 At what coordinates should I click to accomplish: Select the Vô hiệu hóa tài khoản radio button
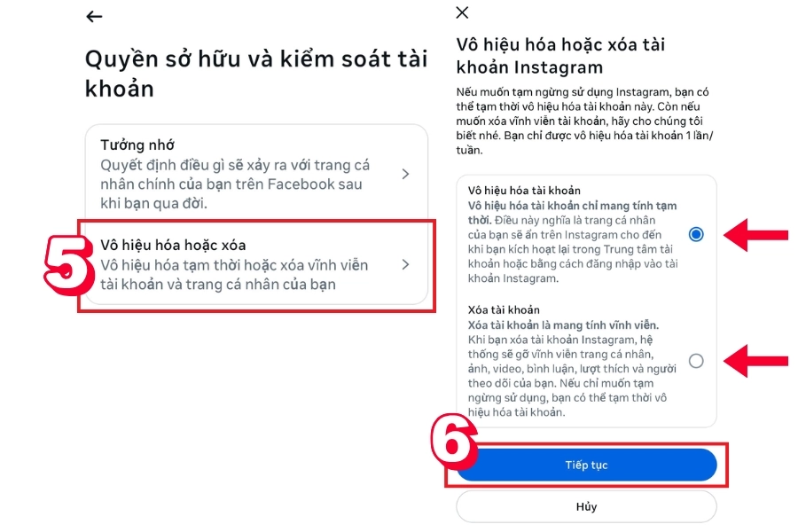pyautogui.click(x=696, y=234)
